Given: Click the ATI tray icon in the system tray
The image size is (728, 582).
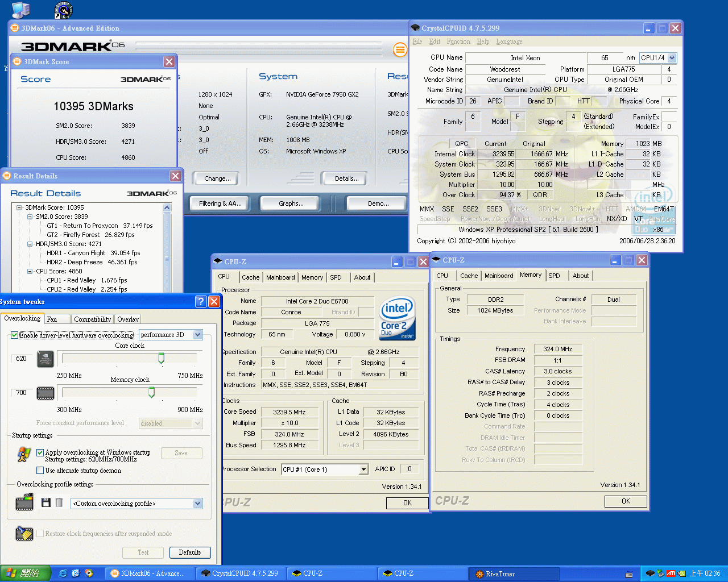Looking at the screenshot, I should [671, 573].
